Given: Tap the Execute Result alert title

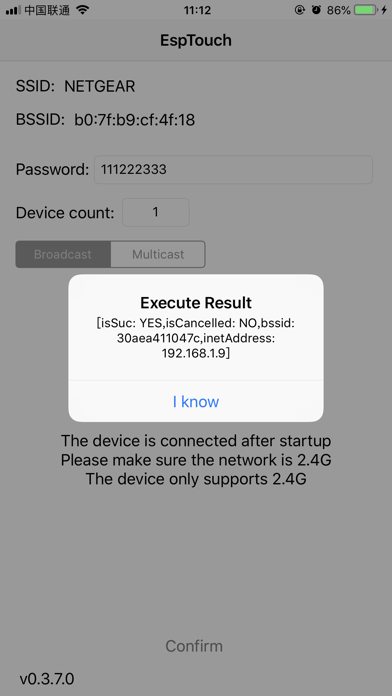Looking at the screenshot, I should tap(196, 303).
